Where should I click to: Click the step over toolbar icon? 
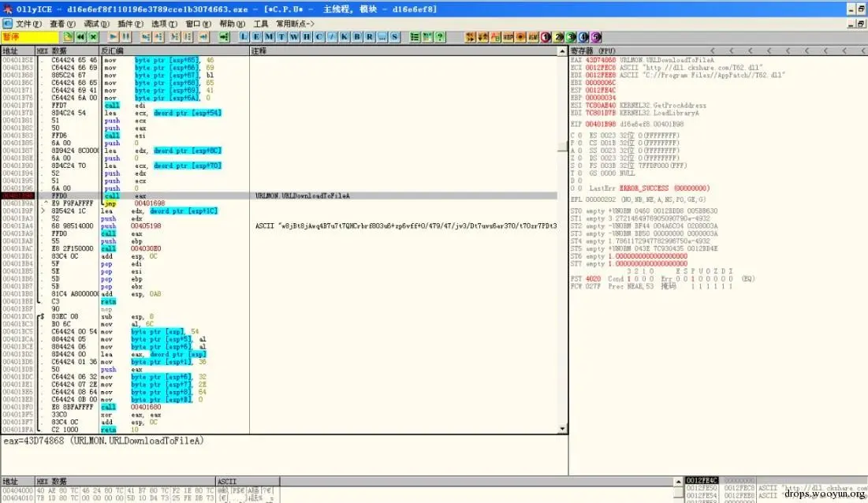coord(159,37)
